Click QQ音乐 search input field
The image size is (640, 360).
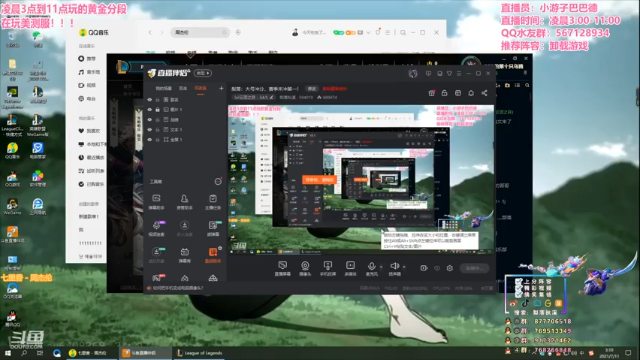coord(200,32)
